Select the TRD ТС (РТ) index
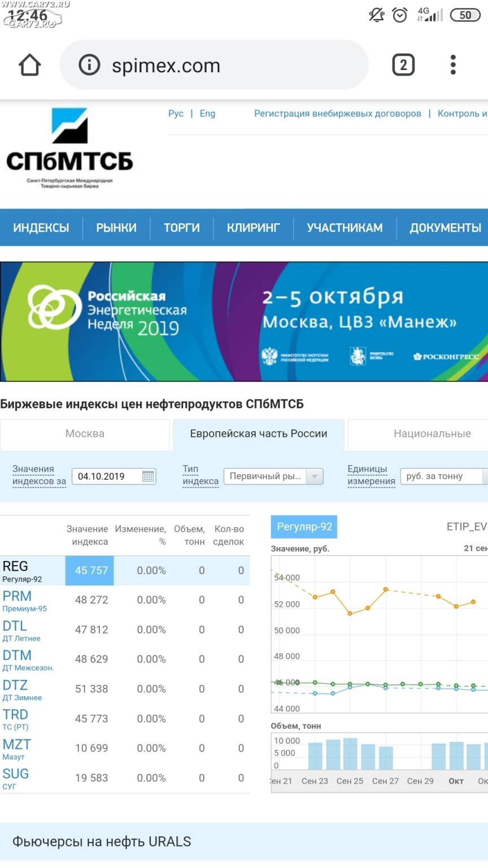 tap(16, 719)
